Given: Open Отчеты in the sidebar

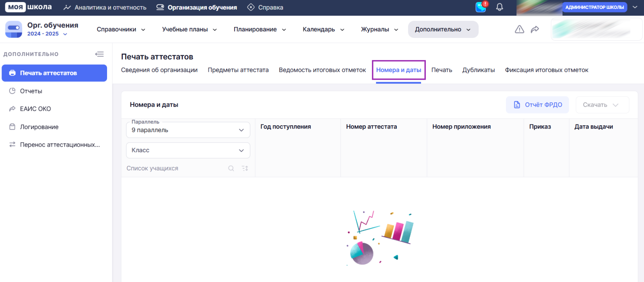Looking at the screenshot, I should pos(31,91).
